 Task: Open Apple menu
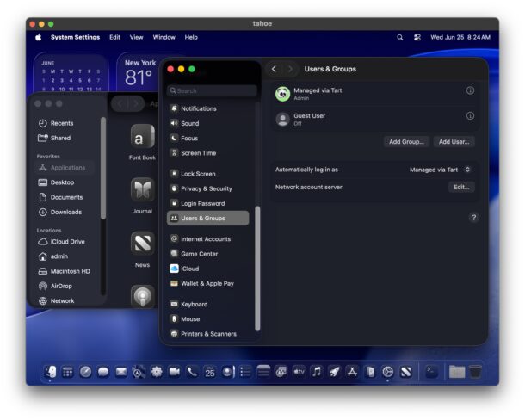click(39, 37)
